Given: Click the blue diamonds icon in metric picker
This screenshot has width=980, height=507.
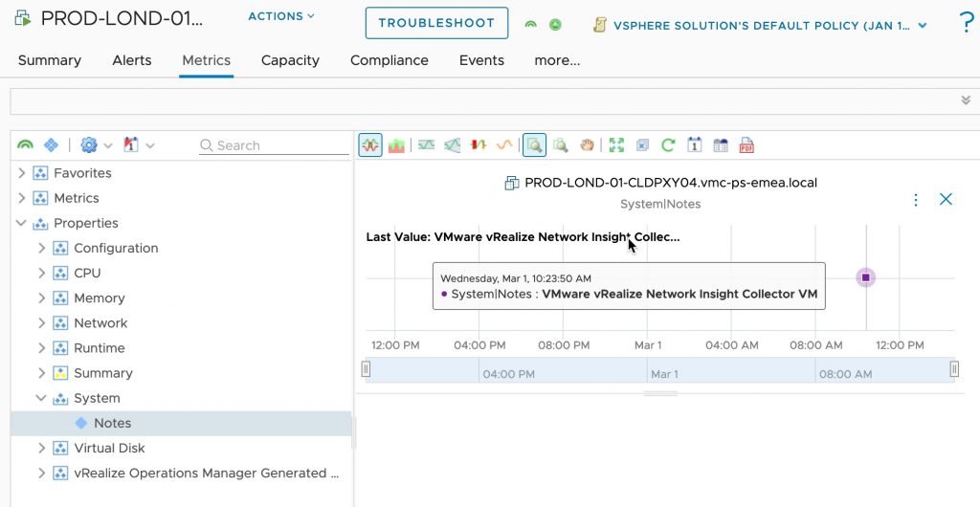Looking at the screenshot, I should coord(51,145).
